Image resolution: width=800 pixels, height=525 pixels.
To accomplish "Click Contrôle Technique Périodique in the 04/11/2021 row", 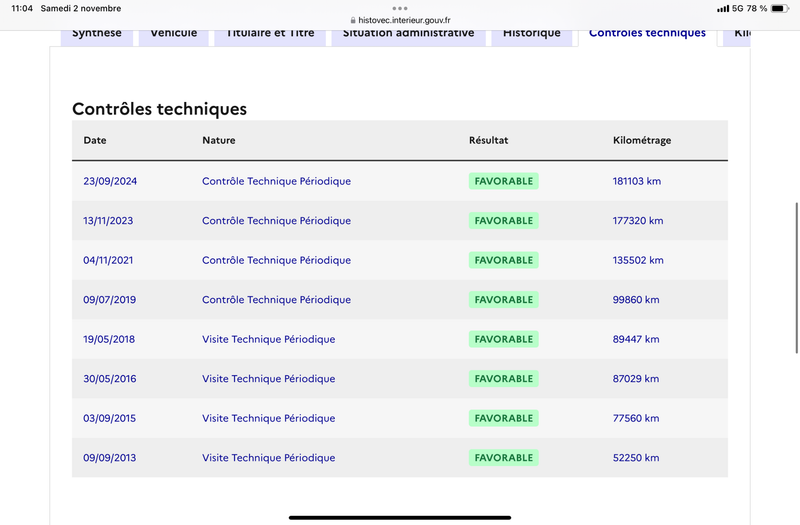I will [277, 260].
